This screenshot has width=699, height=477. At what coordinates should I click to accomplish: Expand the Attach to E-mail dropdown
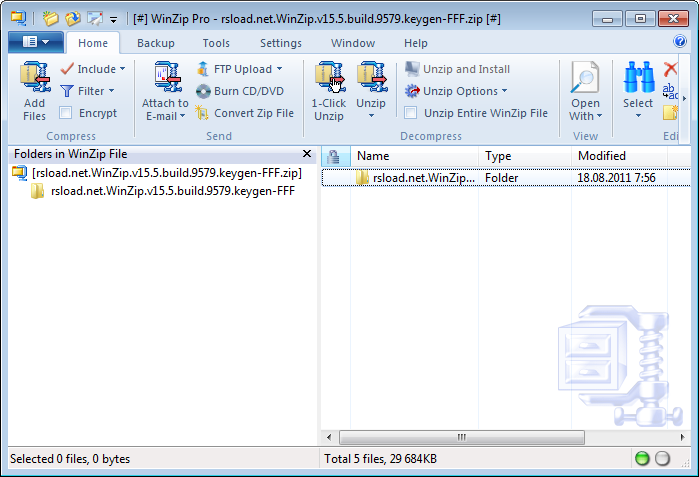tap(183, 116)
